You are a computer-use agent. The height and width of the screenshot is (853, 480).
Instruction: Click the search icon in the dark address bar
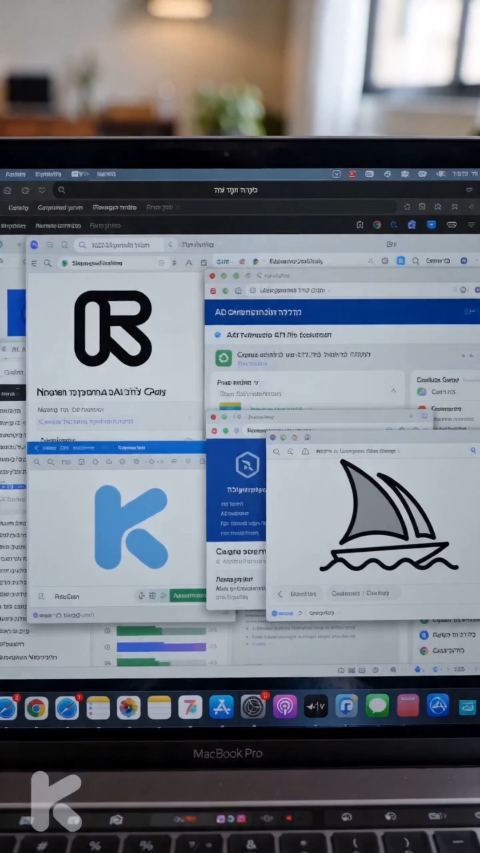pos(61,190)
